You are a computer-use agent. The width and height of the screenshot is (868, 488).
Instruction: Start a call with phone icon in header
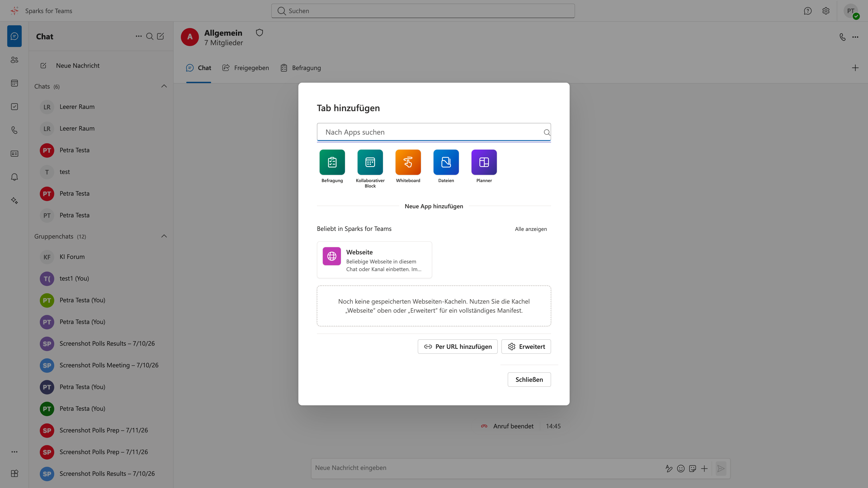point(842,37)
